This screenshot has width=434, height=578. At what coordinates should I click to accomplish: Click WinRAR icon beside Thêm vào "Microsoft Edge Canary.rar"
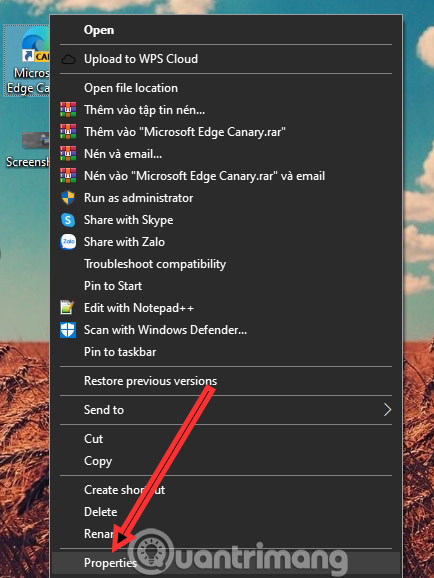click(x=68, y=132)
